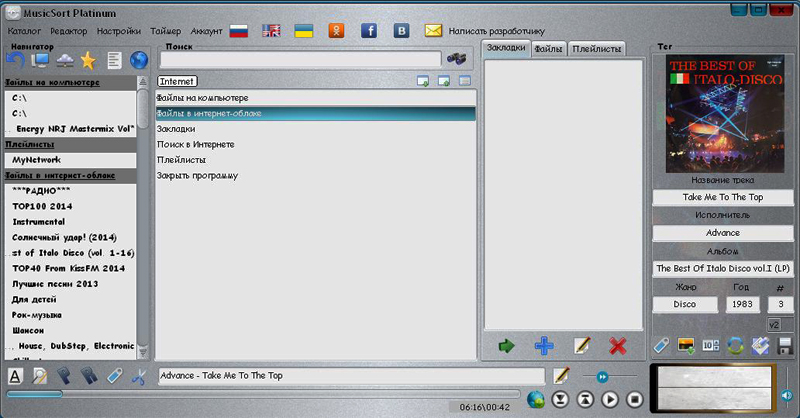
Task: Open the Facebook social icon
Action: tap(369, 31)
